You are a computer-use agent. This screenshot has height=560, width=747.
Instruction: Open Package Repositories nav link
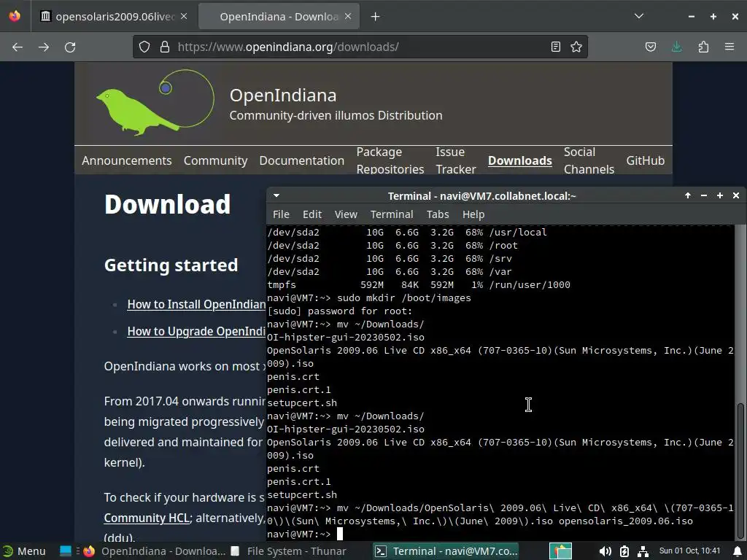click(390, 160)
